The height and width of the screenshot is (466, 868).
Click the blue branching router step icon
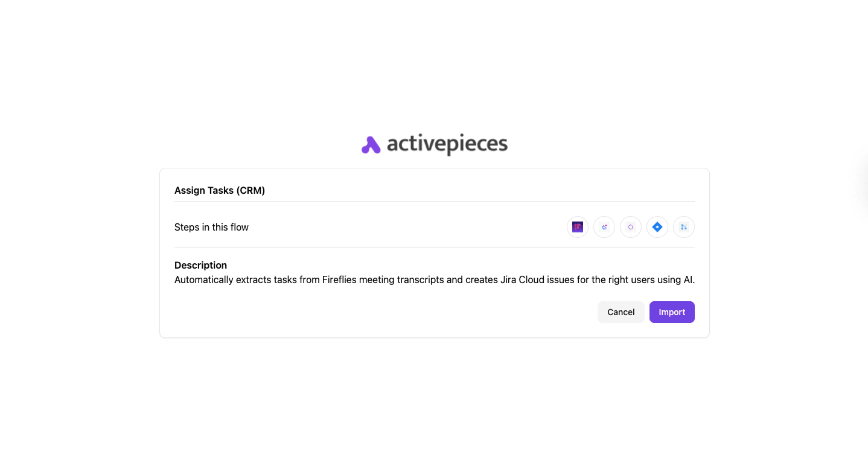click(684, 227)
